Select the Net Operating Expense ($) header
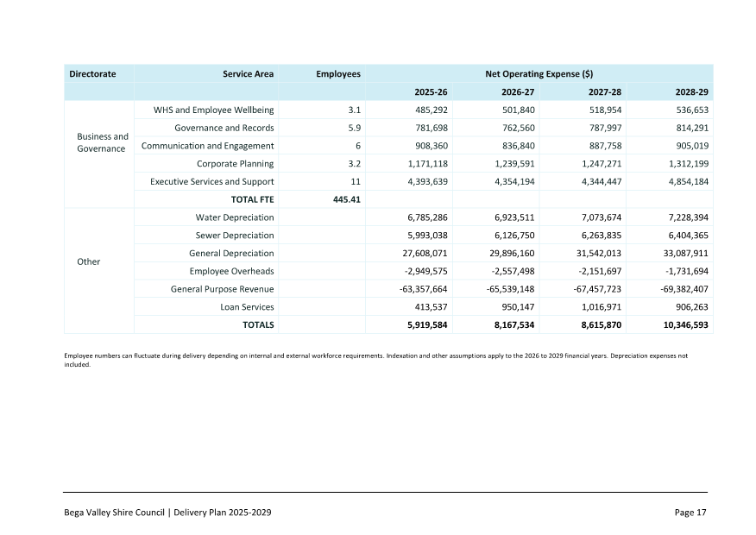 click(539, 74)
